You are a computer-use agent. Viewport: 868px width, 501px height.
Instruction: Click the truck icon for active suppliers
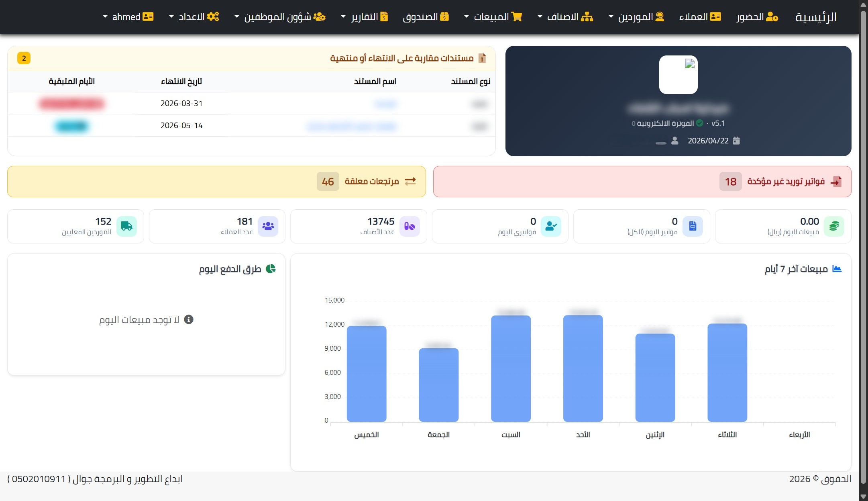[126, 226]
